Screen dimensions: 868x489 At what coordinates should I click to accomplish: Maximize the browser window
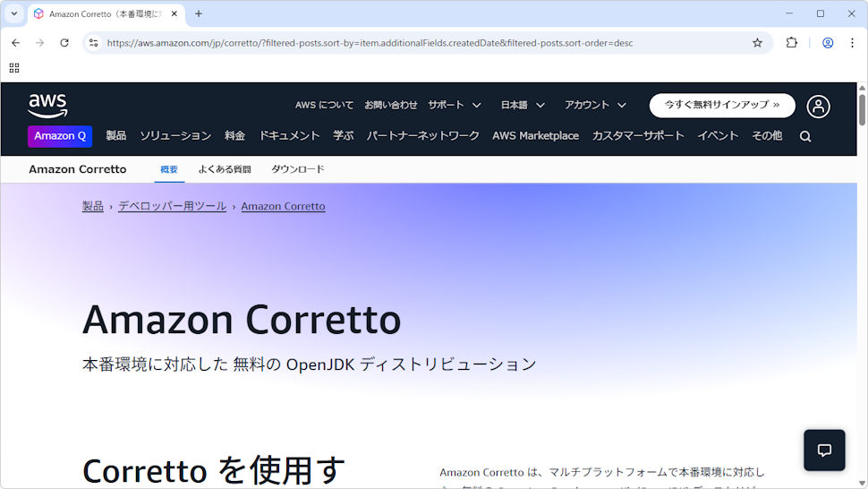tap(821, 13)
